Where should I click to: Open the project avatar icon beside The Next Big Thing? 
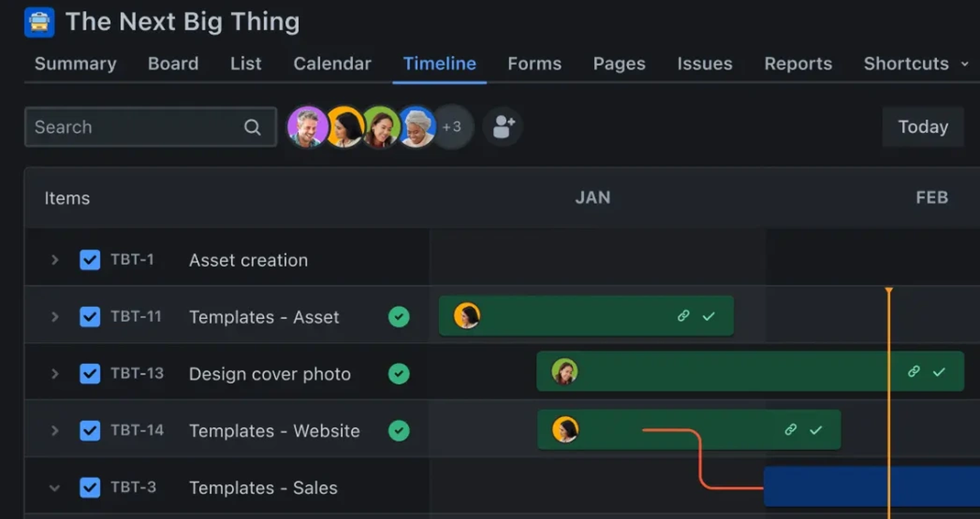pyautogui.click(x=39, y=22)
